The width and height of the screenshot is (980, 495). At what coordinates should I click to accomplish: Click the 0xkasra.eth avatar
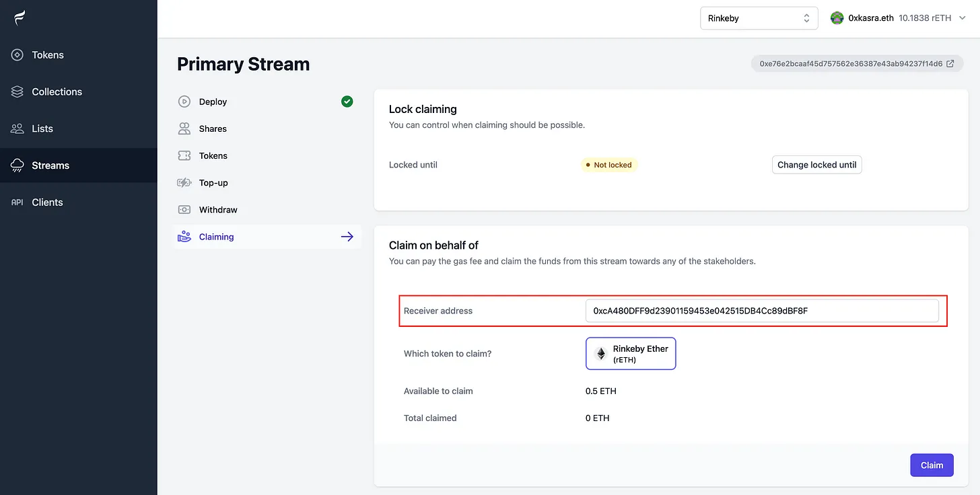(837, 18)
